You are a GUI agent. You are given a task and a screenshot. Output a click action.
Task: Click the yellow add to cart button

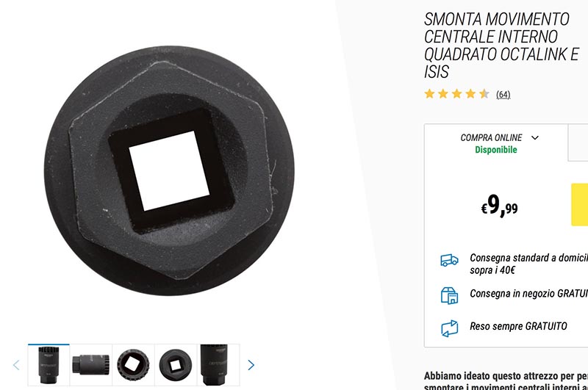tap(580, 205)
